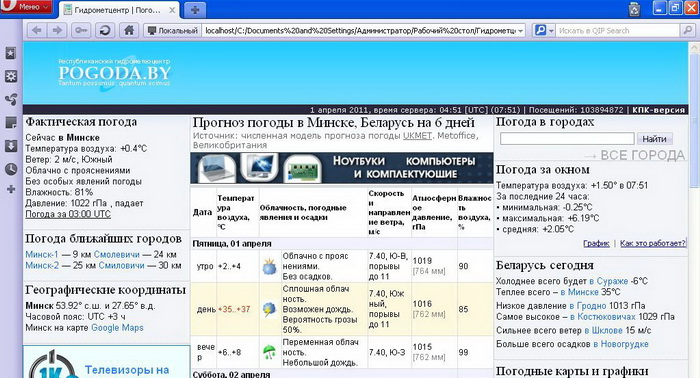700x378 pixels.
Task: Click the daytime thunderstorm weather icon
Action: 269,309
